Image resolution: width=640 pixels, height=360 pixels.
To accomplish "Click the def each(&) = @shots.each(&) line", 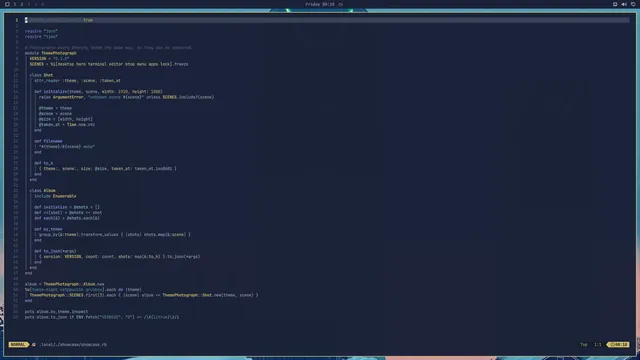I will point(67,218).
